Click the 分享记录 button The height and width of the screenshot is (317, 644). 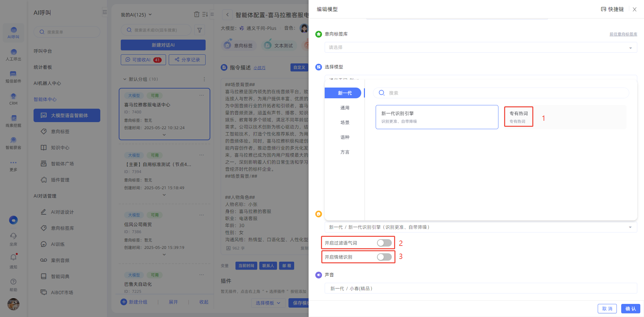187,60
